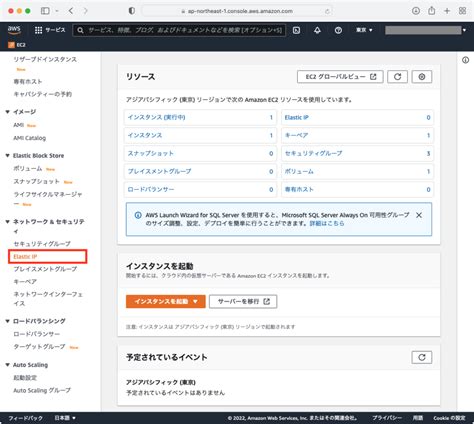Select キャパシティーの予約 in sidebar
The width and height of the screenshot is (474, 424).
(x=42, y=94)
